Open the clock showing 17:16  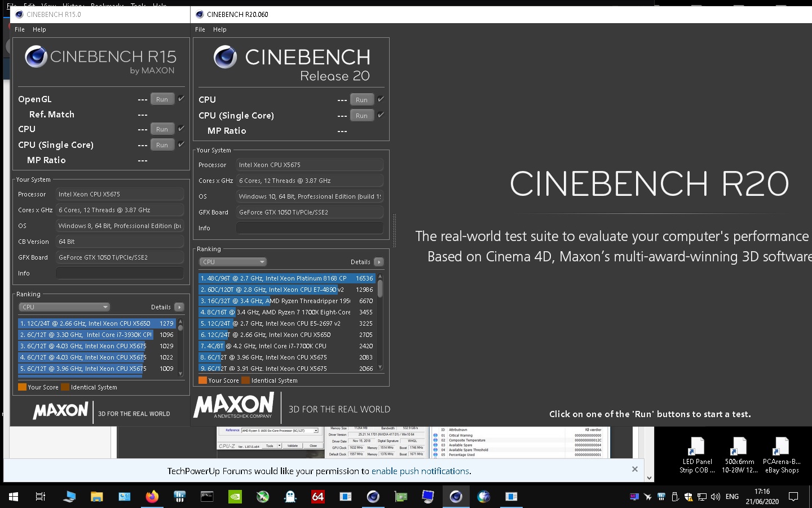pyautogui.click(x=762, y=497)
